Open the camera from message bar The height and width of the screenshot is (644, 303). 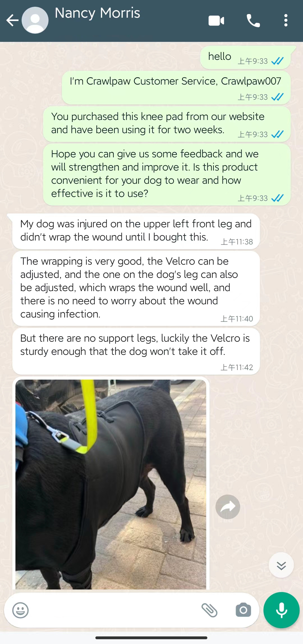tap(243, 610)
